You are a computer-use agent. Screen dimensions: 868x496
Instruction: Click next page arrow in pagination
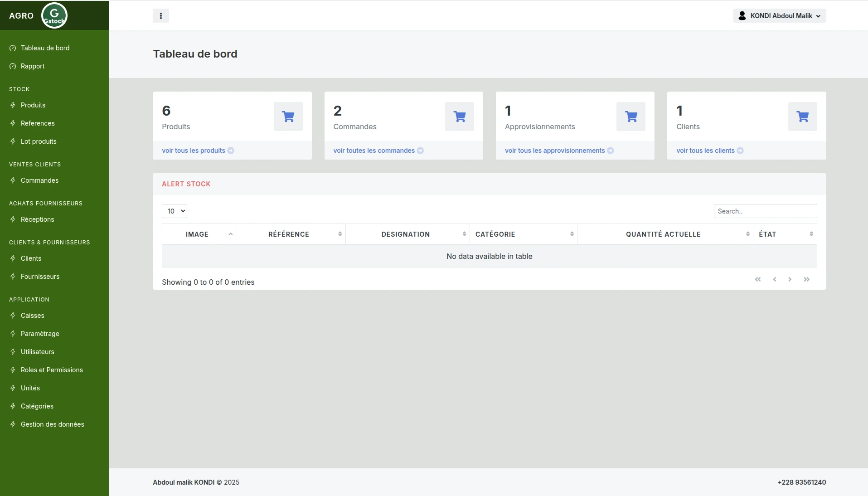(790, 279)
